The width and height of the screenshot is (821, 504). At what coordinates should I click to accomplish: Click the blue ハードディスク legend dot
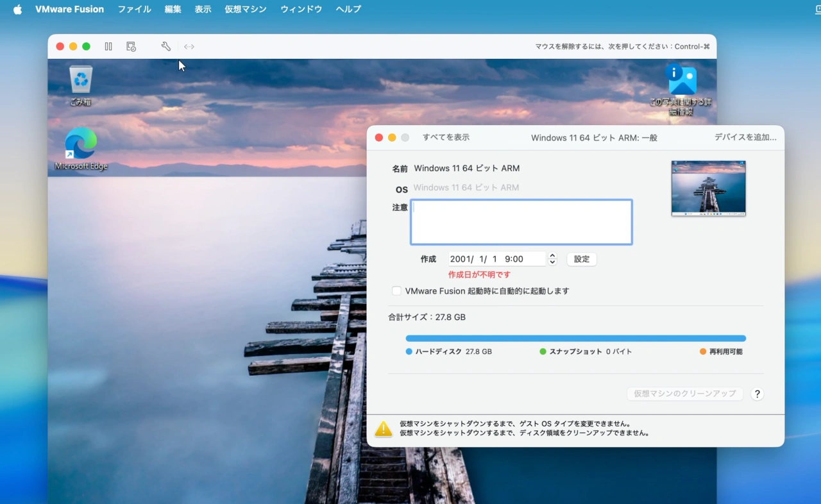click(409, 351)
